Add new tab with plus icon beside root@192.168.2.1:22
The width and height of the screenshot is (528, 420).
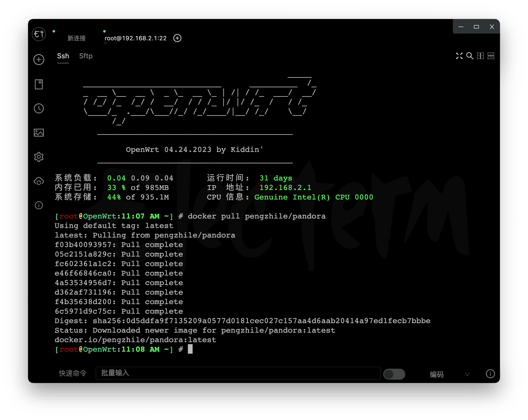(177, 38)
